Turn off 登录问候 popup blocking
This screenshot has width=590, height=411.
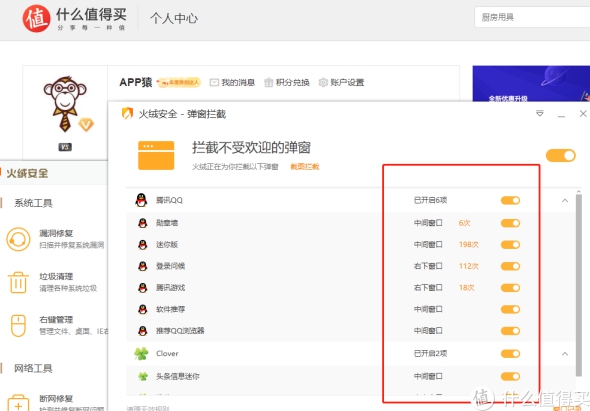(510, 266)
